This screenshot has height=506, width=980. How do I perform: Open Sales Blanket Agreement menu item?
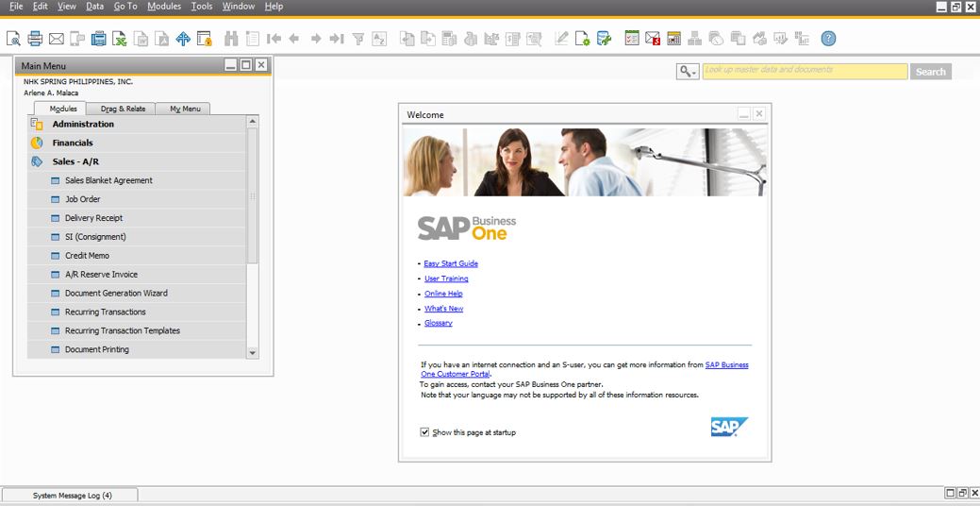coord(137,180)
